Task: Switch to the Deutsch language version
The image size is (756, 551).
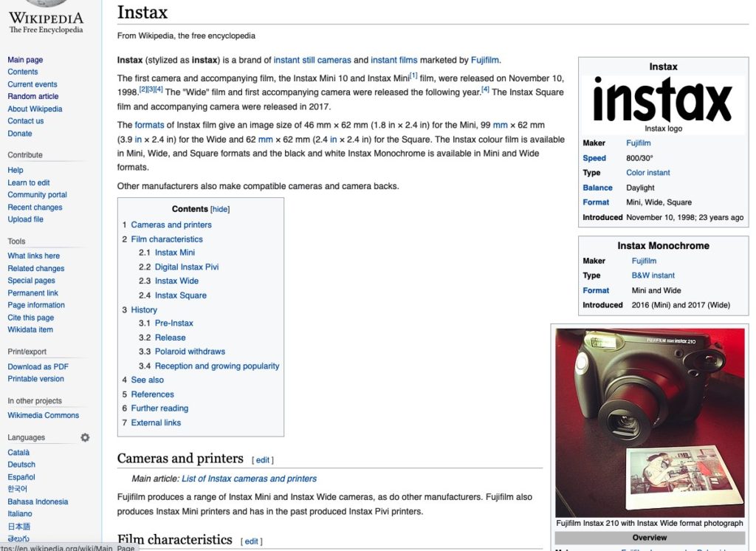Action: pyautogui.click(x=21, y=465)
